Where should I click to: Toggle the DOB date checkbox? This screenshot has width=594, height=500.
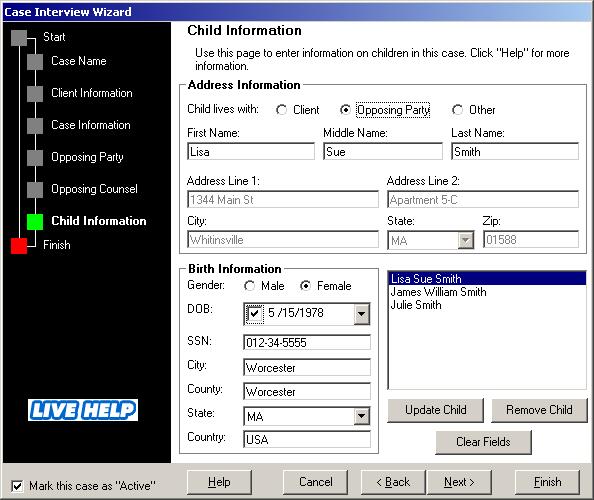[x=254, y=314]
